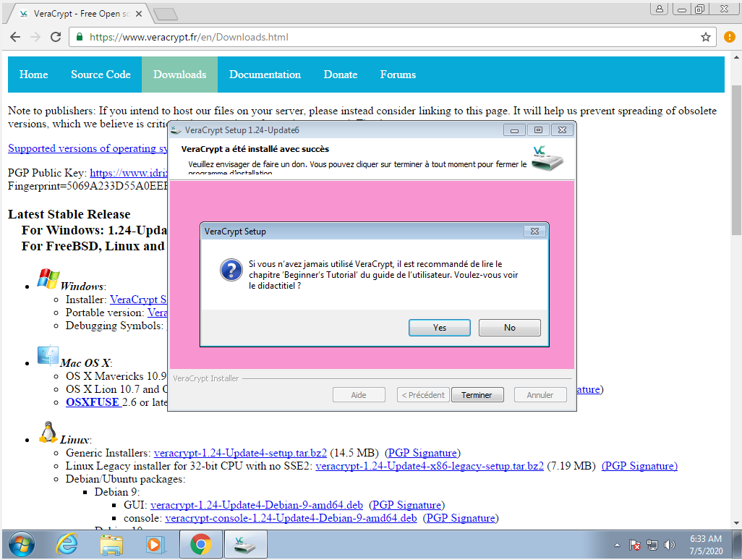The width and height of the screenshot is (742, 560).
Task: Open the OSXFUSE link
Action: [x=93, y=402]
